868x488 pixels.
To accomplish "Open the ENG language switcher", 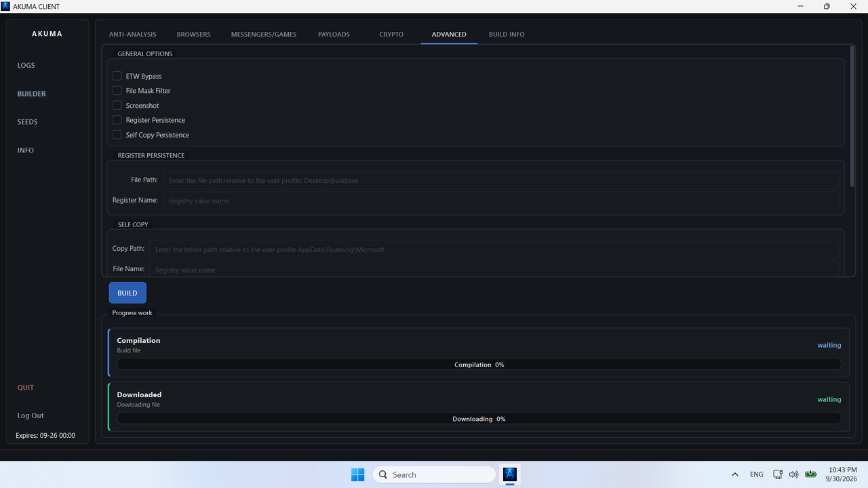I will [x=757, y=474].
